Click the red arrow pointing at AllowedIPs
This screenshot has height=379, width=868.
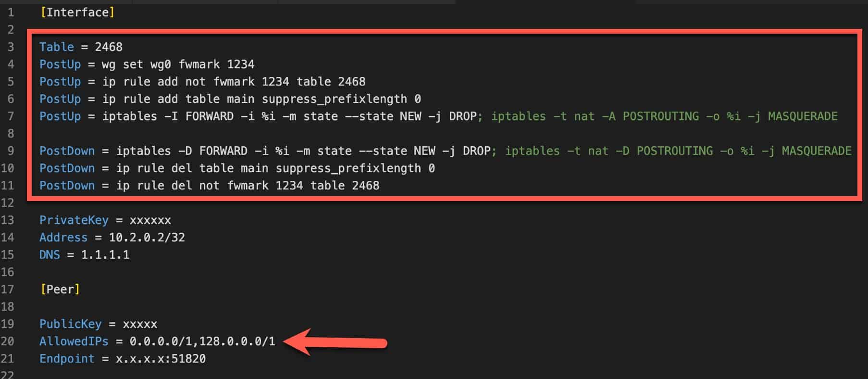(x=335, y=342)
